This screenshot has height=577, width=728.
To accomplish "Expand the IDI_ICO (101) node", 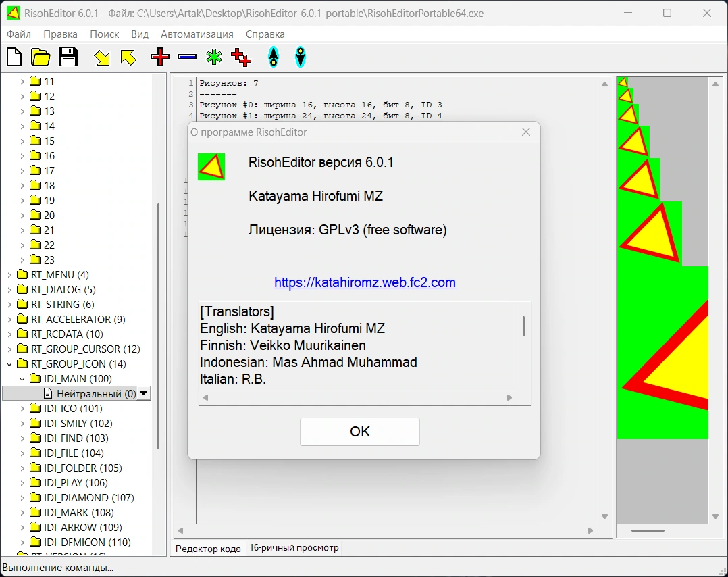I will (22, 408).
